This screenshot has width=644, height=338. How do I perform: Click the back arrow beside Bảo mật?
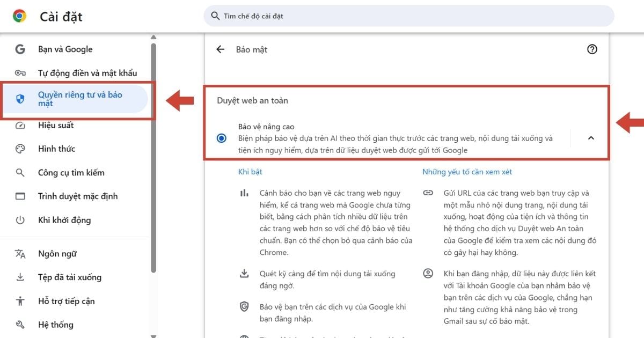click(220, 49)
